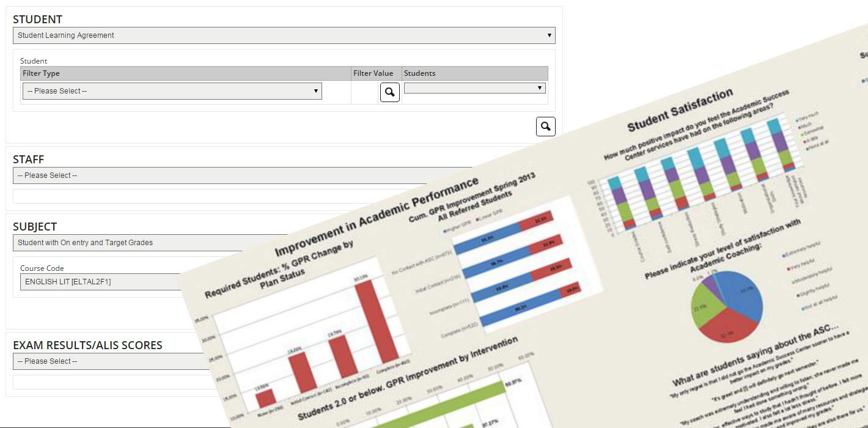This screenshot has width=868, height=428.
Task: Click the SUBJECT section heading
Action: (35, 227)
